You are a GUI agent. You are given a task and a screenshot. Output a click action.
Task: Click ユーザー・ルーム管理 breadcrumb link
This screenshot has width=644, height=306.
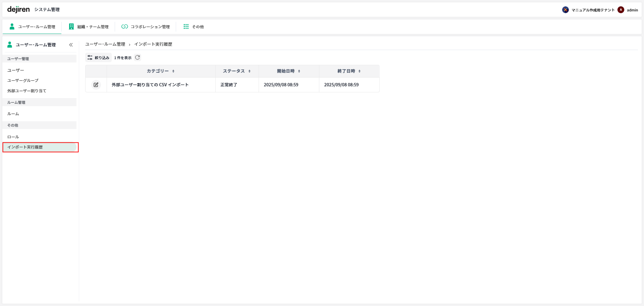tap(105, 44)
